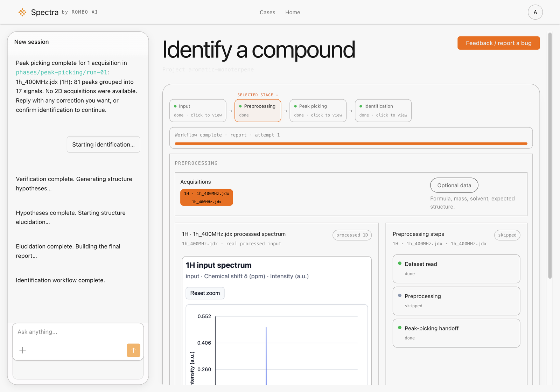Image resolution: width=560 pixels, height=392 pixels.
Task: Expand the skipped Preprocessing step card
Action: [456, 301]
